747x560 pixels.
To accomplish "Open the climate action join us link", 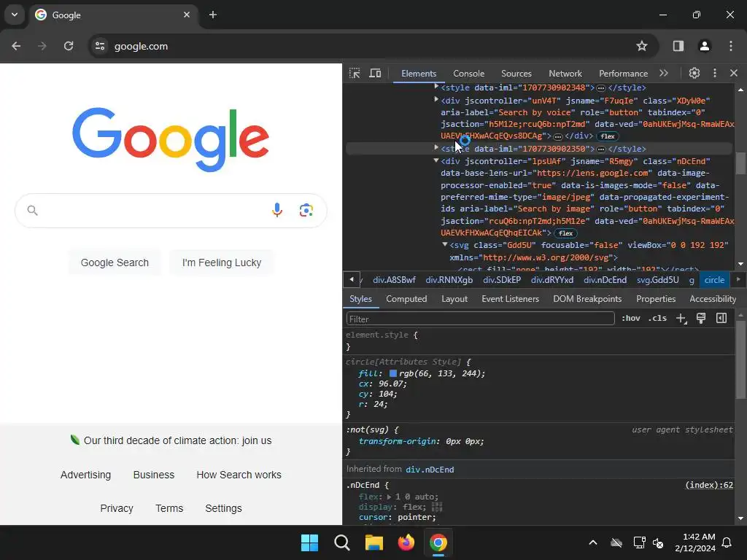I will click(x=177, y=440).
